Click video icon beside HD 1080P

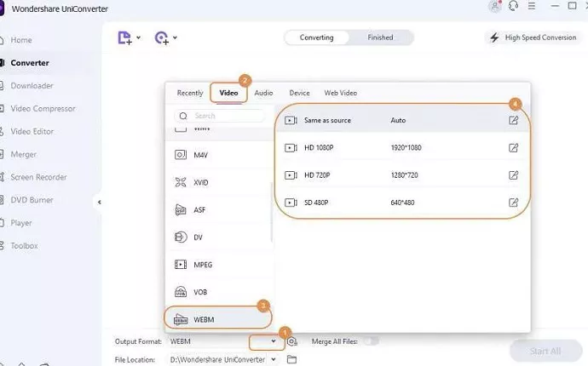[x=291, y=147]
